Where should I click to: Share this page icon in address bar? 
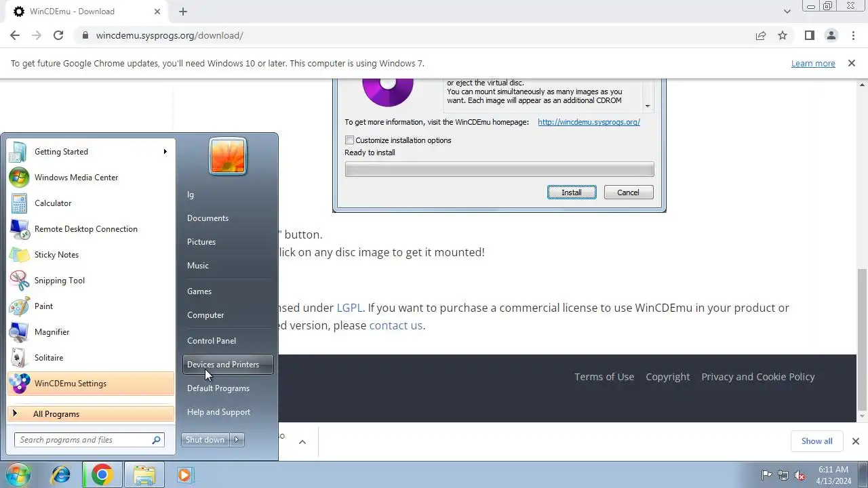click(761, 35)
